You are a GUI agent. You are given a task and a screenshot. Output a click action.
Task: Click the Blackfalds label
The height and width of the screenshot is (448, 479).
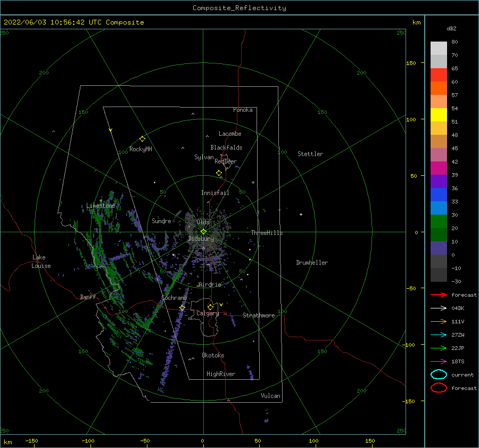(x=226, y=148)
